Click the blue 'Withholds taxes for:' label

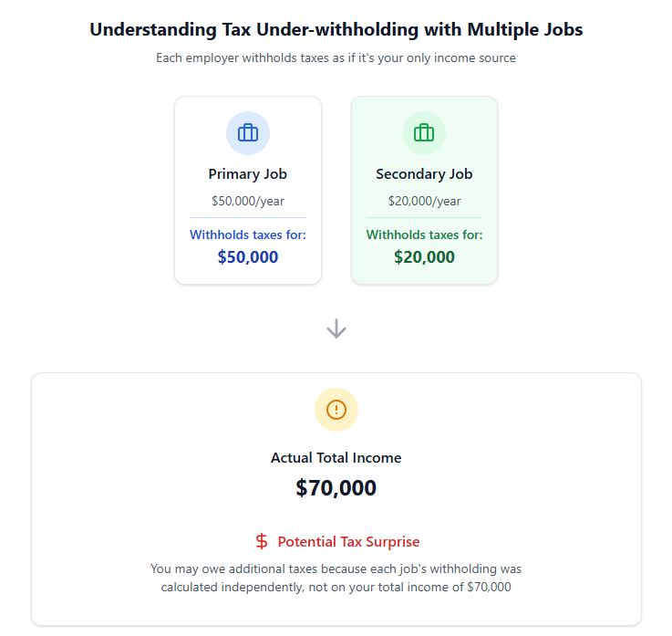[248, 235]
